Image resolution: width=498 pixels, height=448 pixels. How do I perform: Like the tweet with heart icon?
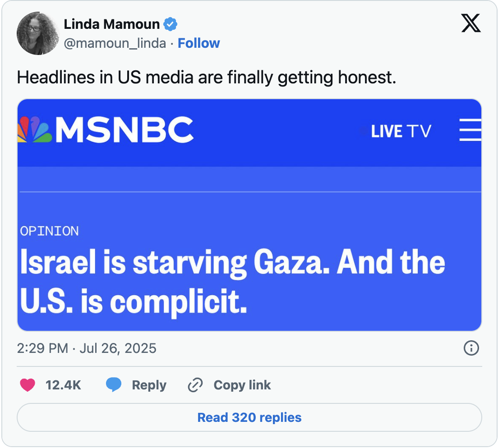point(28,385)
